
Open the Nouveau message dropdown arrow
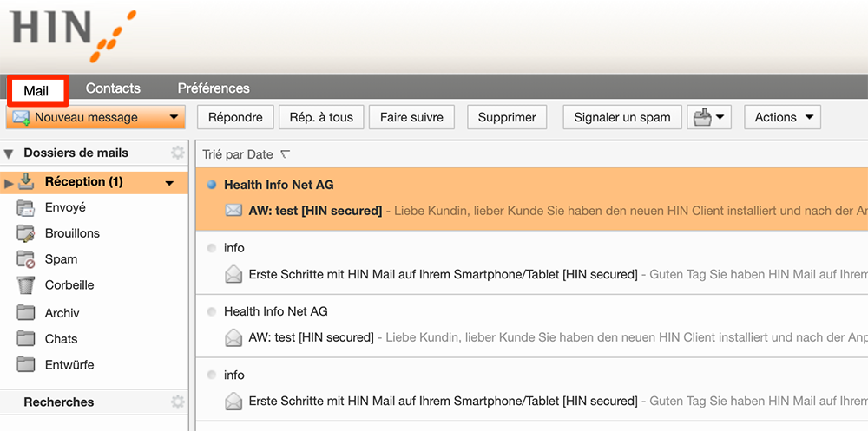(x=174, y=117)
